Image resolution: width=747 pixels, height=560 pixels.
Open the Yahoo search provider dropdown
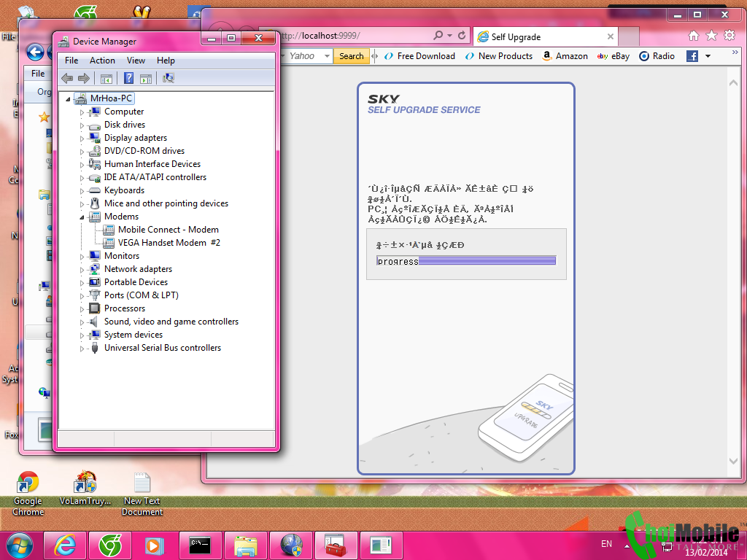click(325, 56)
